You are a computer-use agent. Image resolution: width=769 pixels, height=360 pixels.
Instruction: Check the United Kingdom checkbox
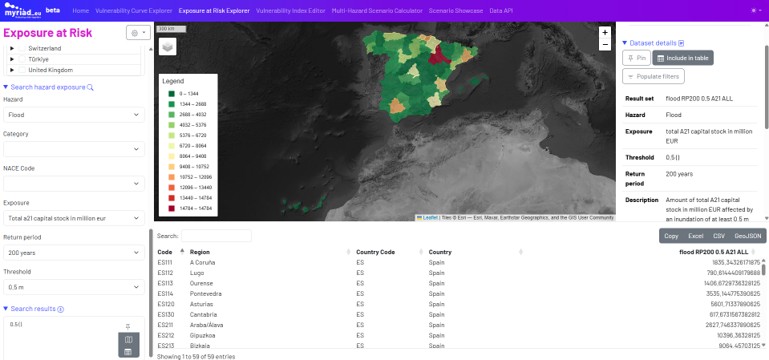(x=22, y=70)
